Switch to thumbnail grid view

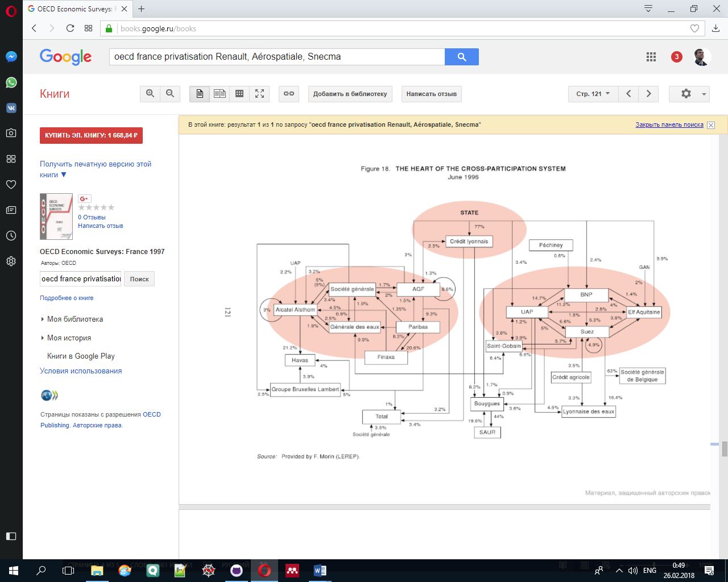(x=239, y=94)
